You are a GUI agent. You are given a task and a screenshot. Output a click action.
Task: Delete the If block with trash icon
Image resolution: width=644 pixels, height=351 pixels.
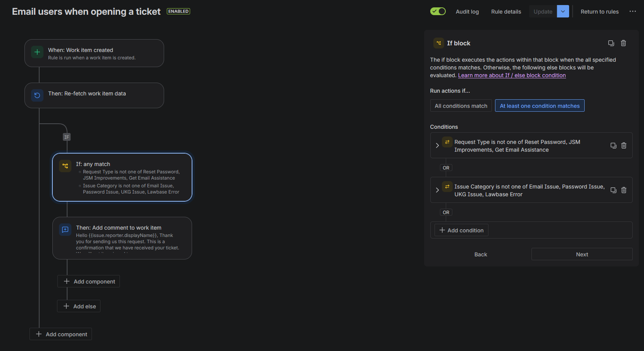click(x=623, y=43)
